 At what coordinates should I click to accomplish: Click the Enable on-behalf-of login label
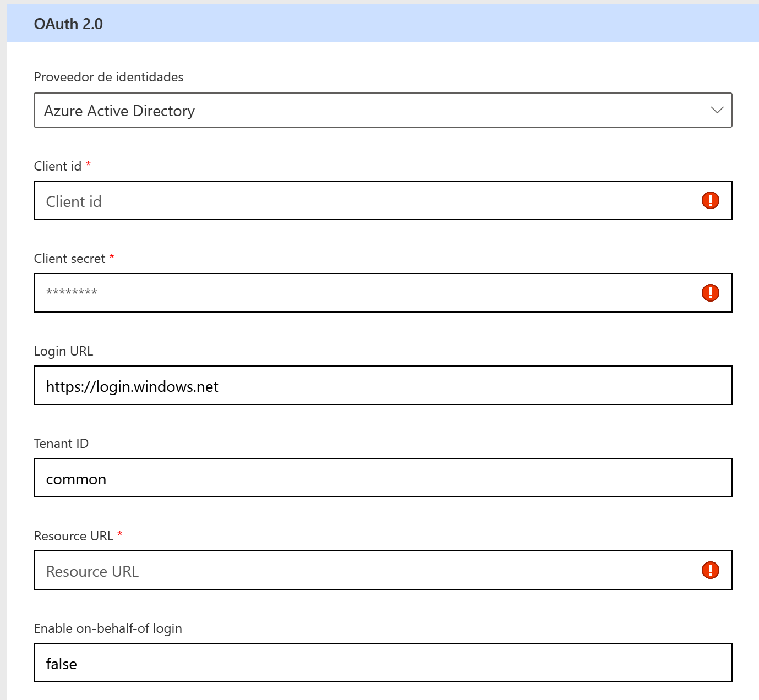click(x=108, y=628)
